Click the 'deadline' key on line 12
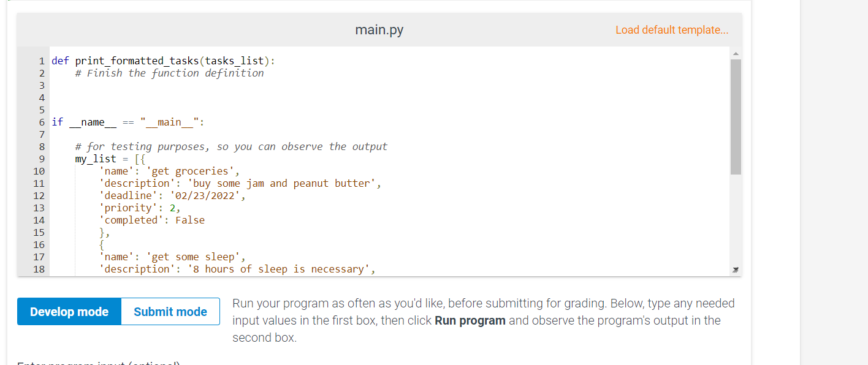The height and width of the screenshot is (365, 868). point(130,195)
